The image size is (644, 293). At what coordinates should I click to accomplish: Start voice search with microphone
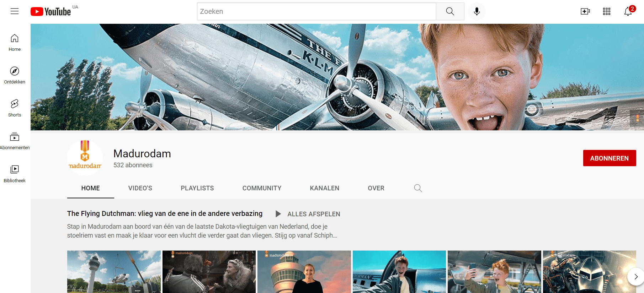point(477,11)
